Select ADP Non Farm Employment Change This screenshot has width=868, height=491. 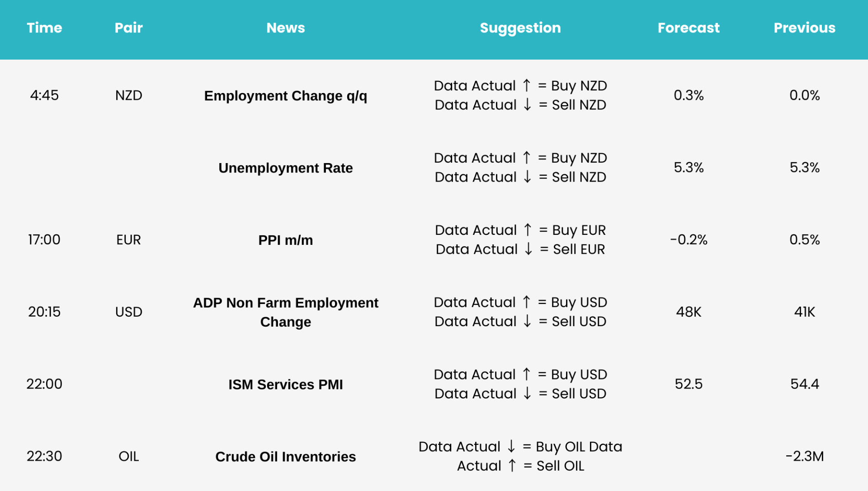pos(286,312)
